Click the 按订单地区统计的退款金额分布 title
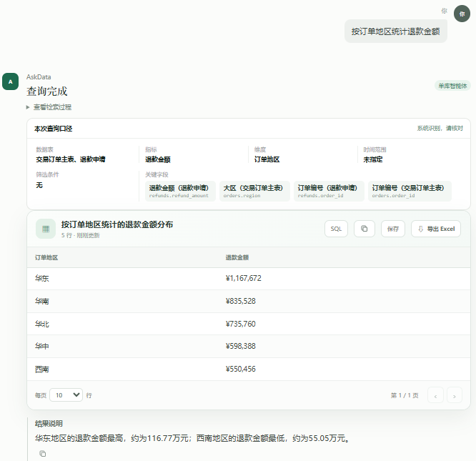The image size is (476, 461). tap(117, 224)
